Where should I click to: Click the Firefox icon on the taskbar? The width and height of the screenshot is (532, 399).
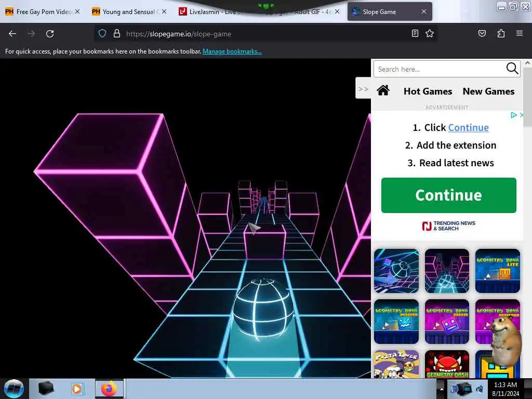click(x=109, y=389)
